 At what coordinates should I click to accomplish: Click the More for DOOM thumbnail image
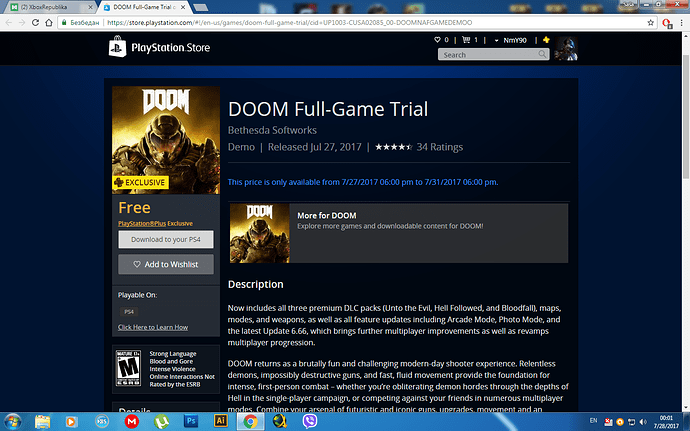260,233
